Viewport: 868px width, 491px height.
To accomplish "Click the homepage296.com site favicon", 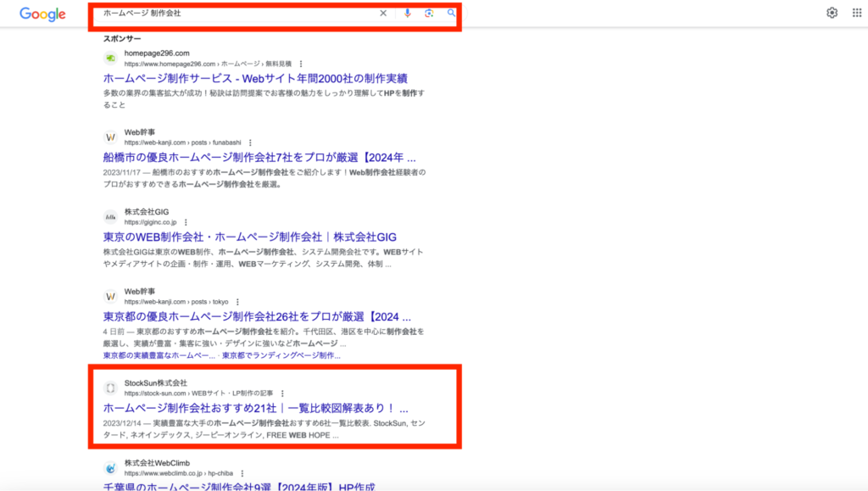I will [111, 58].
